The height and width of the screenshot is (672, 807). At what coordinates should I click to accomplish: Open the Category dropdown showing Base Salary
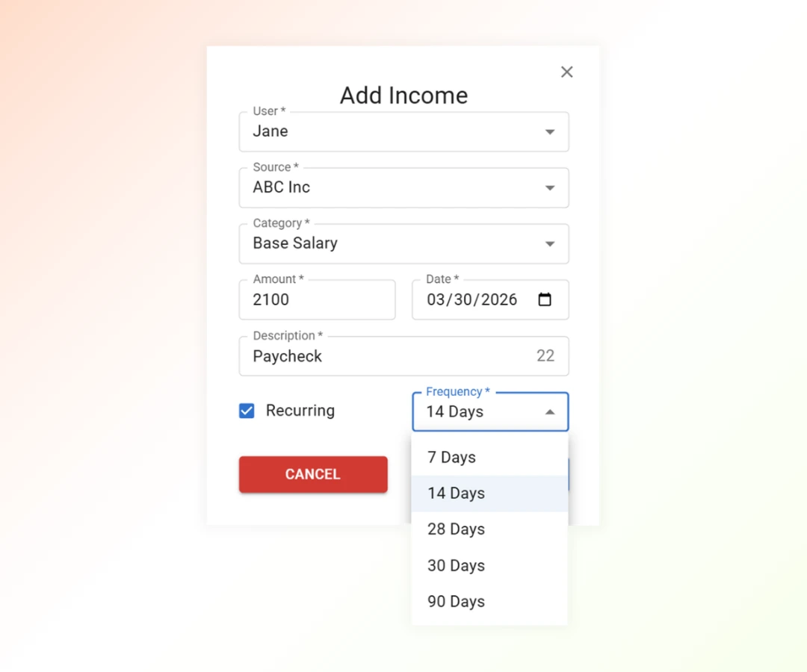(x=403, y=243)
